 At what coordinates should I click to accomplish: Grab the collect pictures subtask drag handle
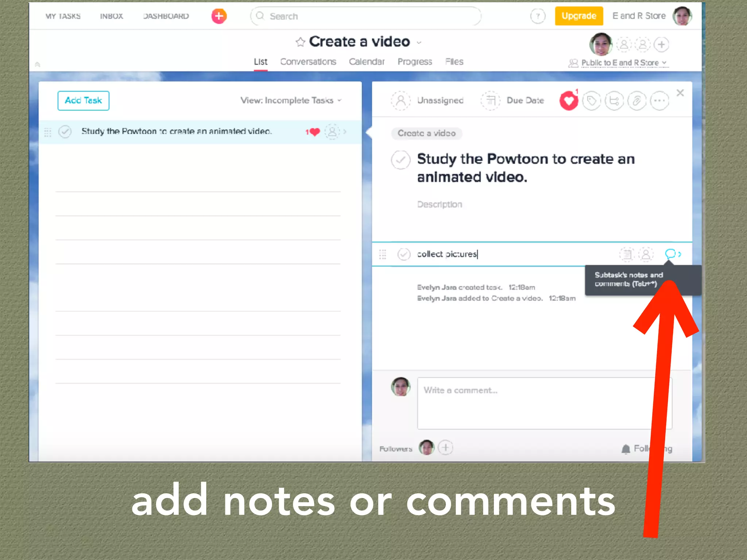[x=382, y=254]
